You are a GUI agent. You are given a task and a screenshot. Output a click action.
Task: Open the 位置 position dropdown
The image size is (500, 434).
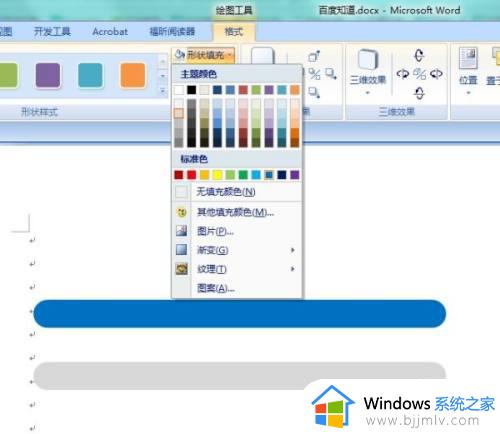tap(468, 71)
